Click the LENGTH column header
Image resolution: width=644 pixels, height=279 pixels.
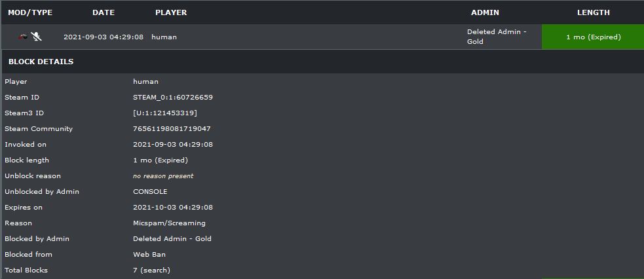click(593, 12)
